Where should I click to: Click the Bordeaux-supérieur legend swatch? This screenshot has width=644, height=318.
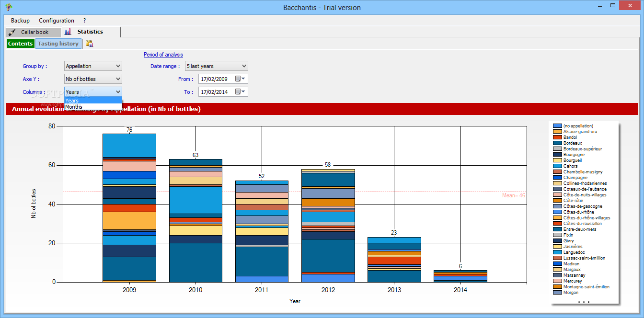click(x=557, y=149)
